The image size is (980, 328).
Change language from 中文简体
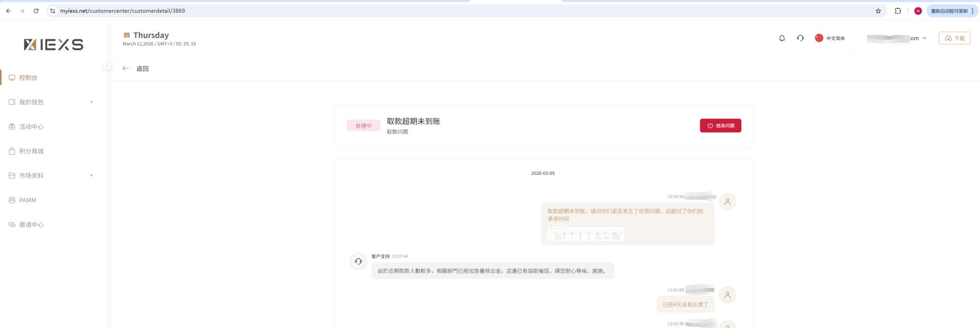[836, 38]
